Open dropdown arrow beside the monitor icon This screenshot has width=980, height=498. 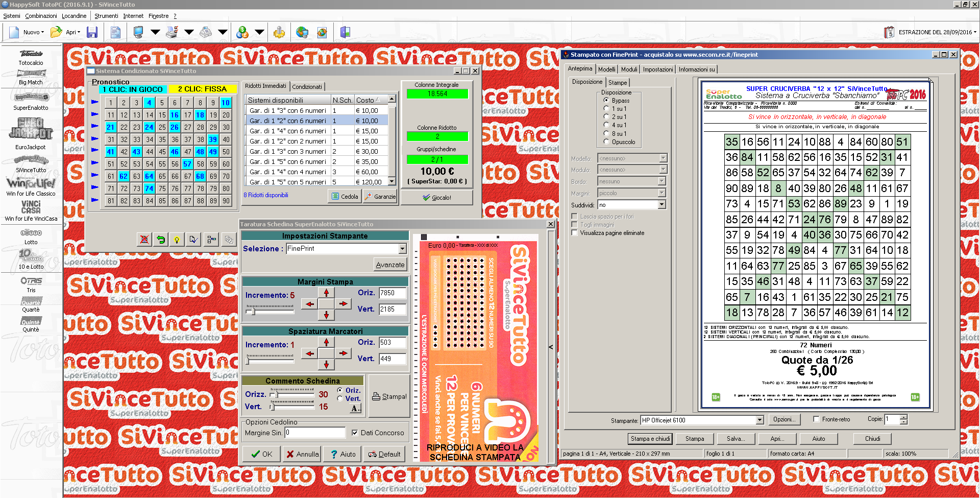tap(155, 32)
